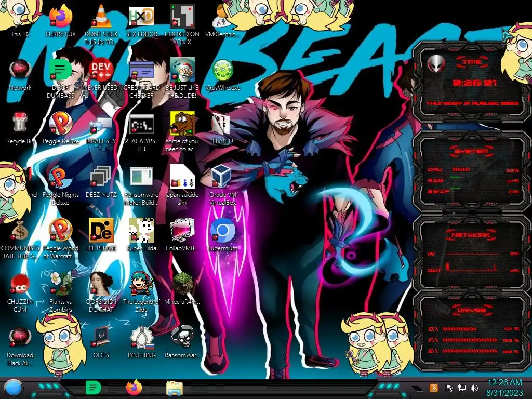Launch Super Hilda game

(141, 235)
